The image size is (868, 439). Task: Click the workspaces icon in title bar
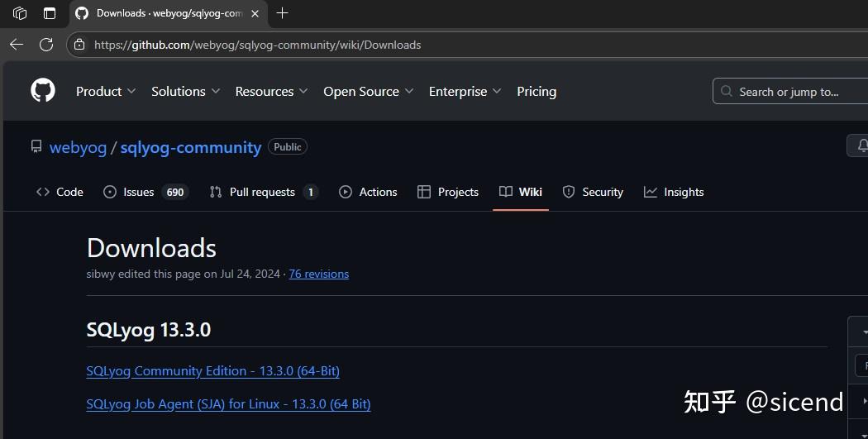[x=20, y=13]
